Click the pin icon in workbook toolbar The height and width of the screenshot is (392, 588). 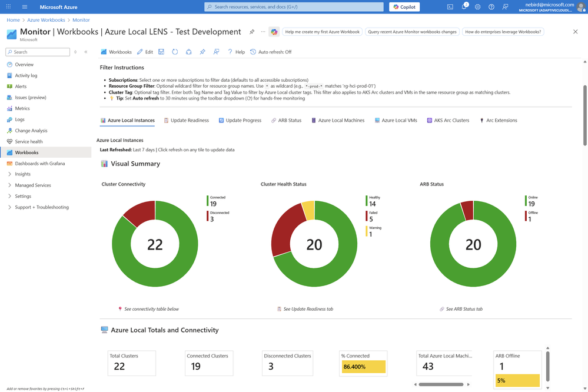pos(202,52)
